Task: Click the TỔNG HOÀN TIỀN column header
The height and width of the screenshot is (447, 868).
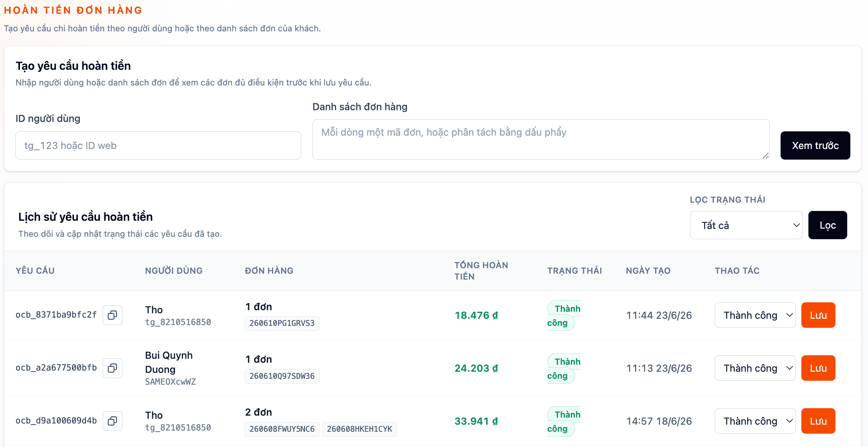Action: (481, 271)
